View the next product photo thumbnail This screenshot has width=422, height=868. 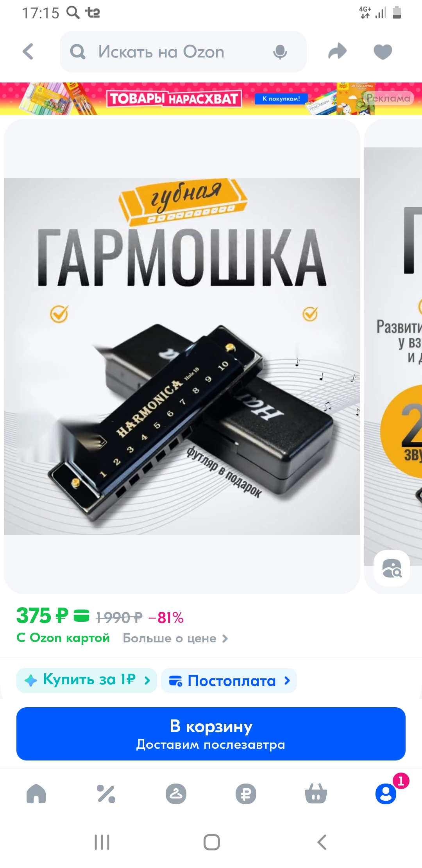pyautogui.click(x=393, y=356)
